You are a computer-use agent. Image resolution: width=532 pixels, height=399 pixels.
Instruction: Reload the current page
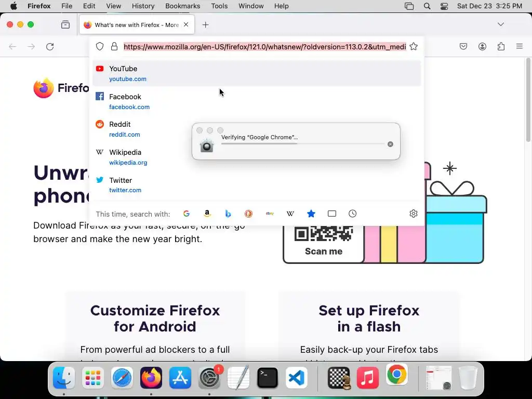coord(50,46)
